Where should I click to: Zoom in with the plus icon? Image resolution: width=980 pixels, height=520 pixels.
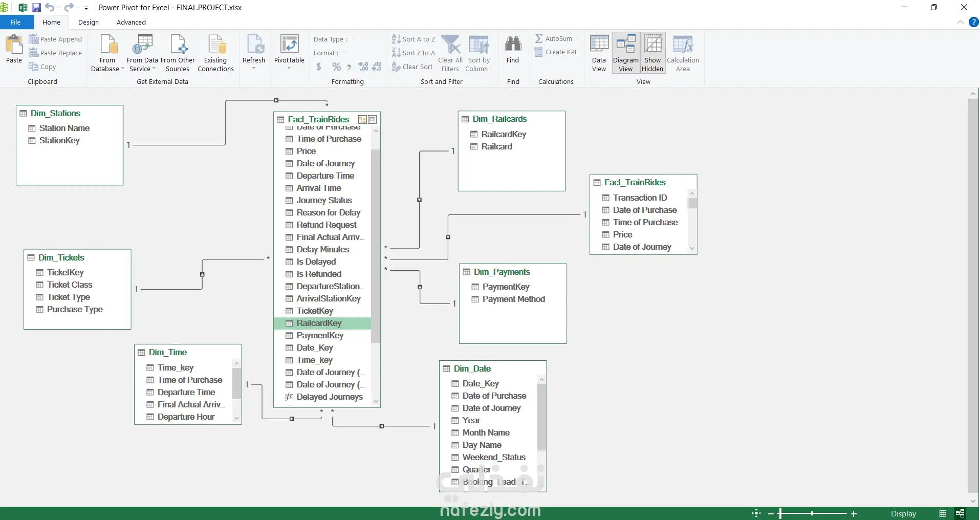[854, 514]
